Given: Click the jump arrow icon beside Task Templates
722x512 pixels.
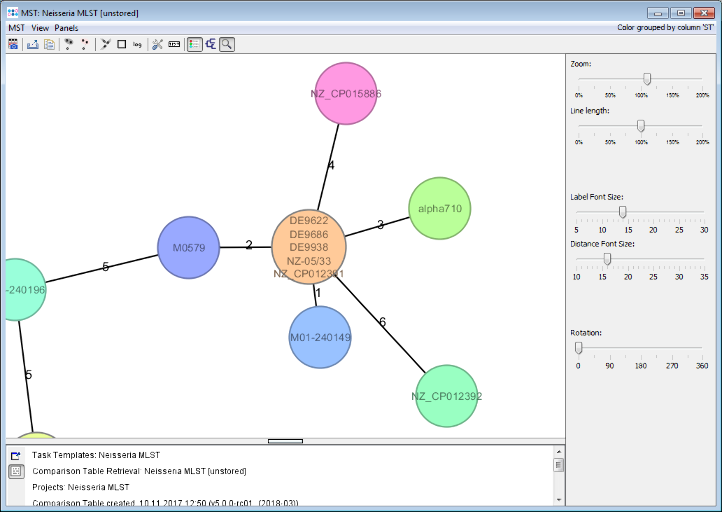Looking at the screenshot, I should click(16, 455).
